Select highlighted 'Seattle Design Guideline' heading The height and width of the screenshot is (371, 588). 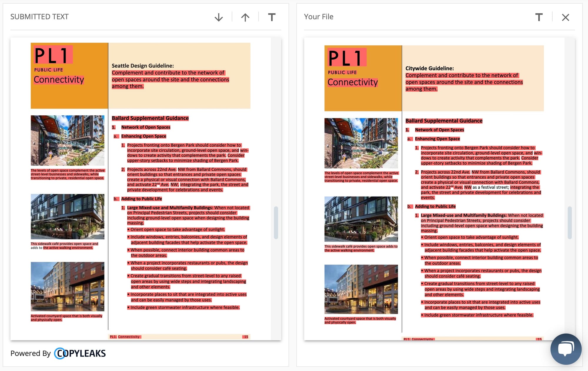(x=143, y=66)
